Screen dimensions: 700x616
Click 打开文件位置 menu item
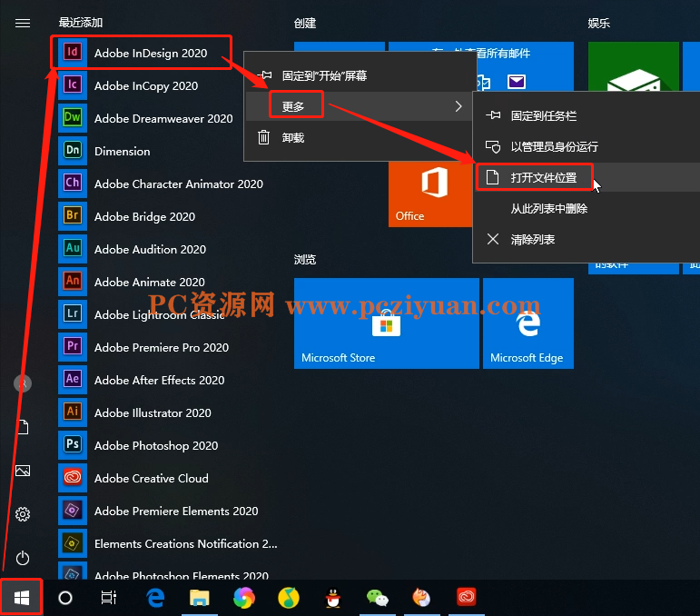click(x=587, y=177)
